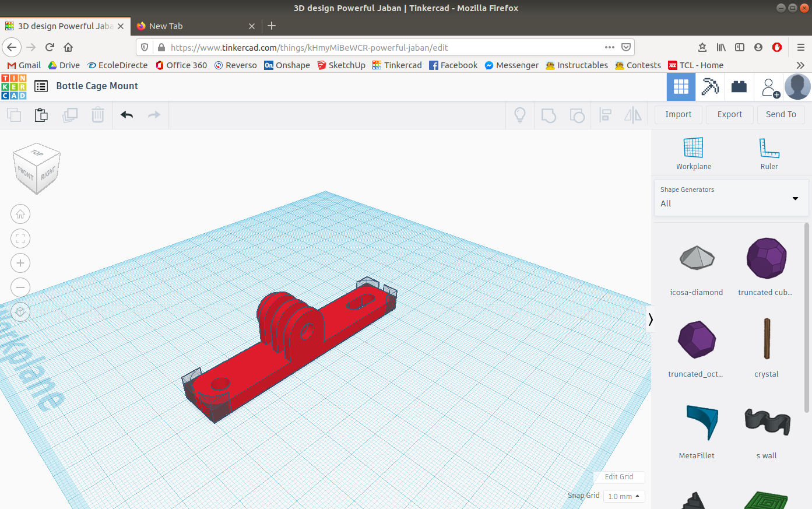Open the Firefox hamburger menu

coord(801,47)
